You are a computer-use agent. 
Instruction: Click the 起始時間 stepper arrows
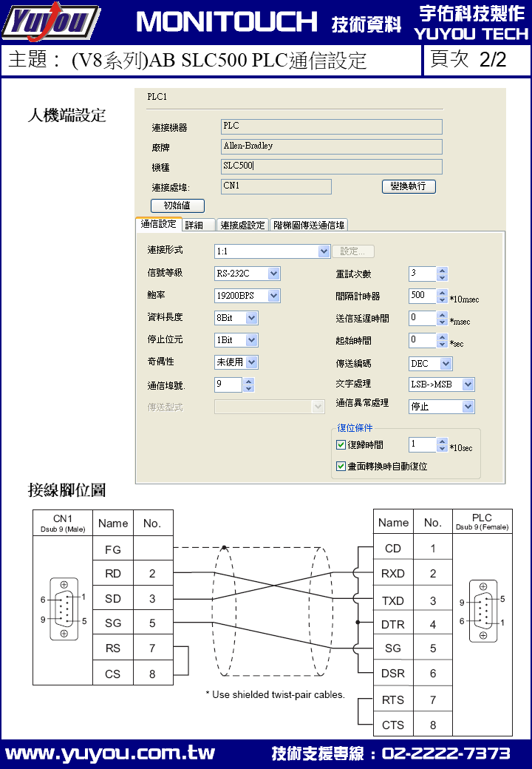point(443,340)
